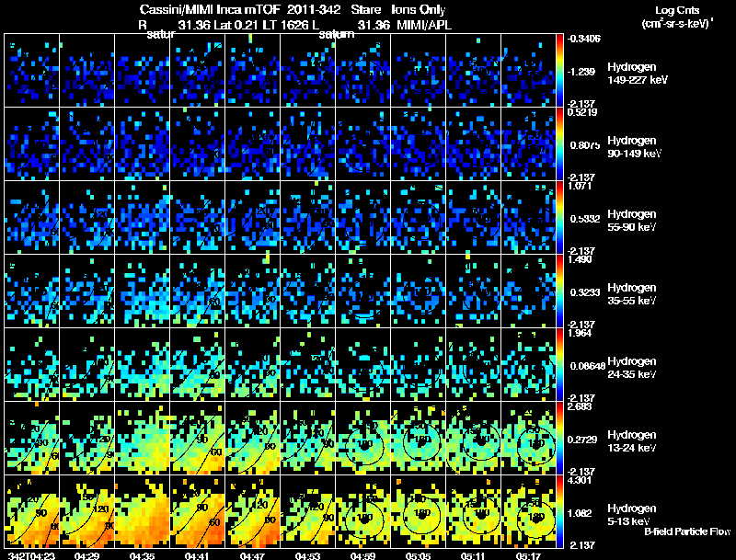Click the '-0.3406' colorbar maximum value
The height and width of the screenshot is (560, 736).
click(x=584, y=39)
